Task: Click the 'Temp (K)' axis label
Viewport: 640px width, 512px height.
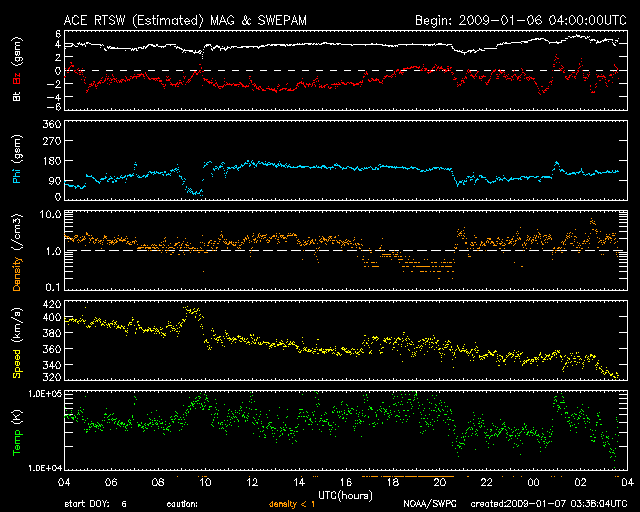Action: 17,432
